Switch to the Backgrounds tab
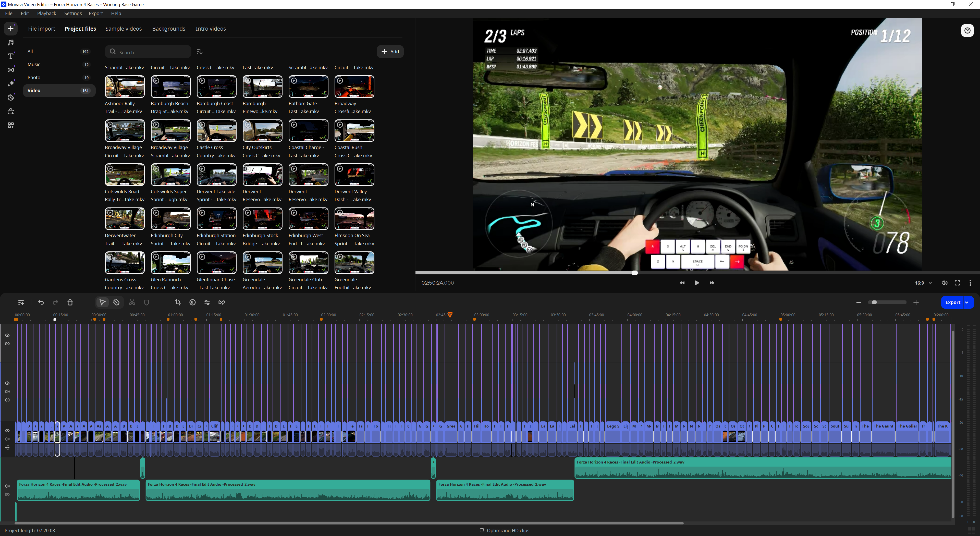This screenshot has width=980, height=536. click(x=168, y=29)
